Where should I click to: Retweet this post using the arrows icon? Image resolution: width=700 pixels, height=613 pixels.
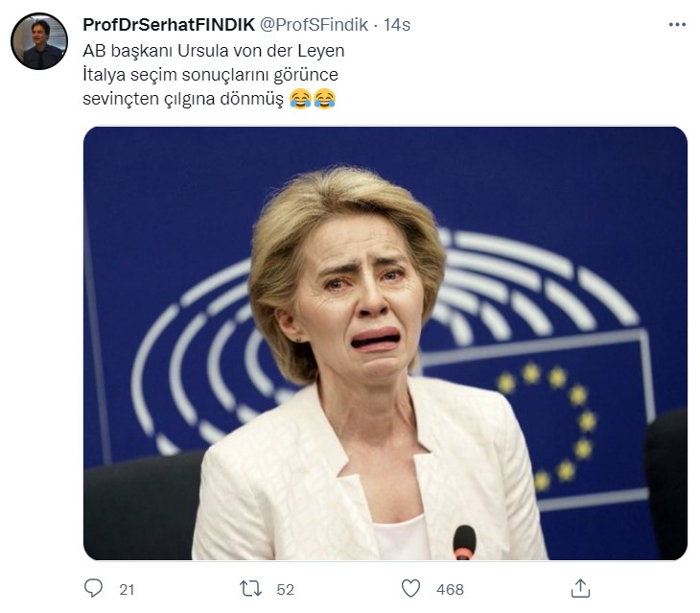pos(250,587)
